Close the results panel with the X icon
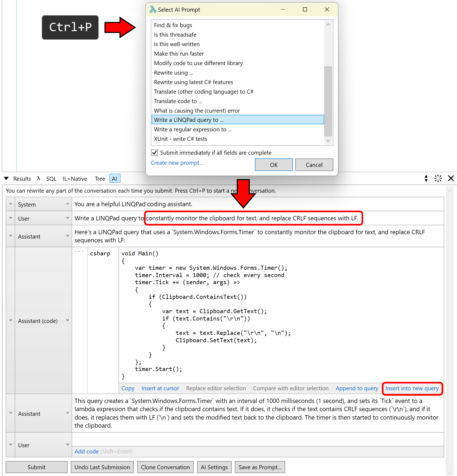The image size is (457, 476). [x=451, y=178]
